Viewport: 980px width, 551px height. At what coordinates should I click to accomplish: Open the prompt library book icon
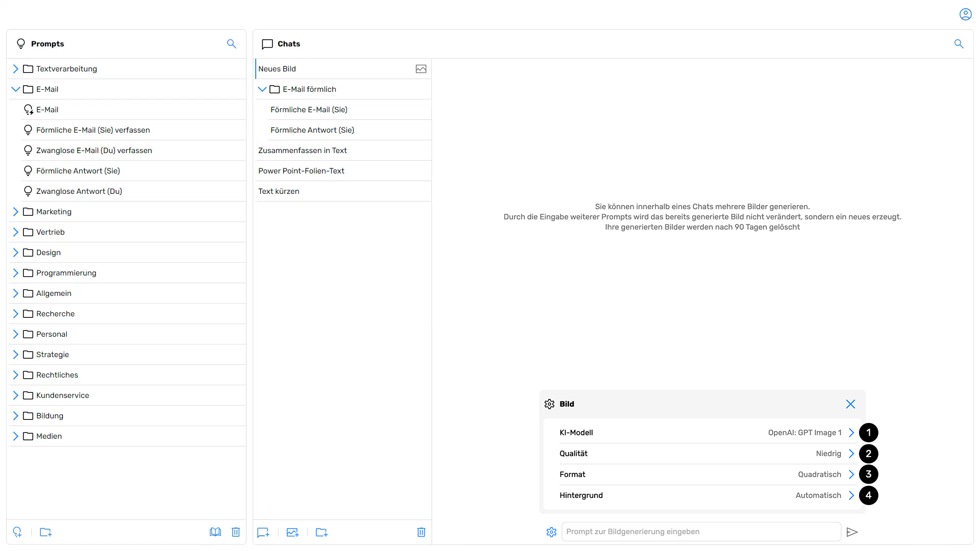[215, 532]
